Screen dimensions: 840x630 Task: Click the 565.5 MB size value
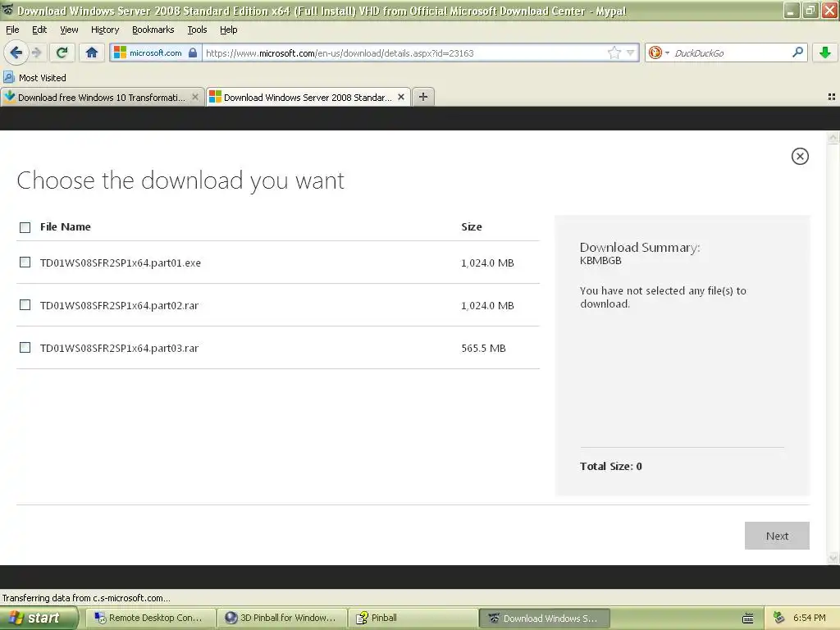[x=483, y=348]
